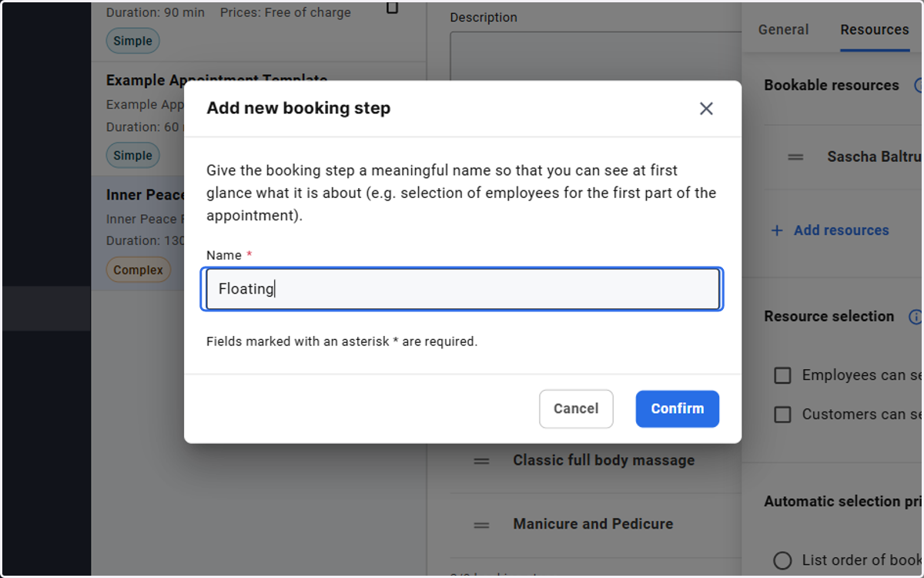
Task: Click the Complex tag on Inner Peace
Action: (x=139, y=271)
